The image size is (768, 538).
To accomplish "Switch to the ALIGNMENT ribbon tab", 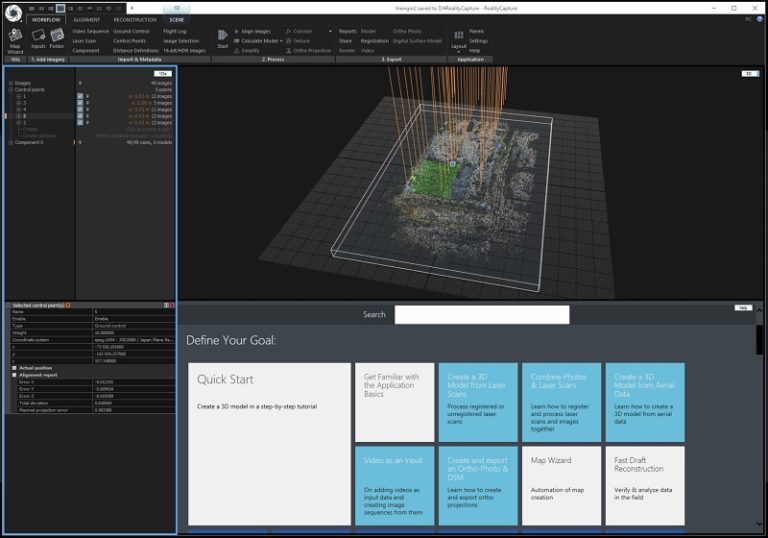I will coord(87,19).
